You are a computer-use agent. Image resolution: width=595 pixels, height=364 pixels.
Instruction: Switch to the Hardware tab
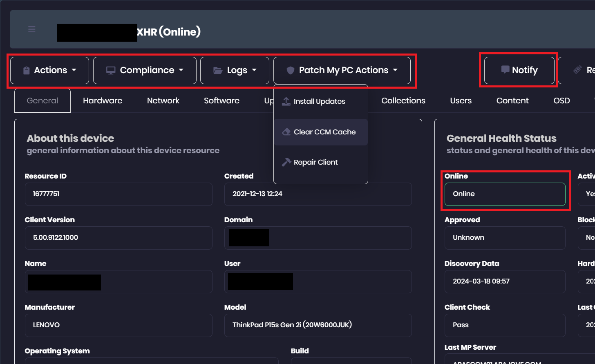[x=103, y=100]
